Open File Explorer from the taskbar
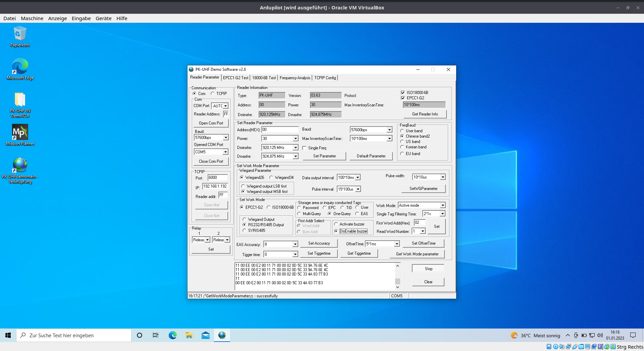 coord(189,335)
